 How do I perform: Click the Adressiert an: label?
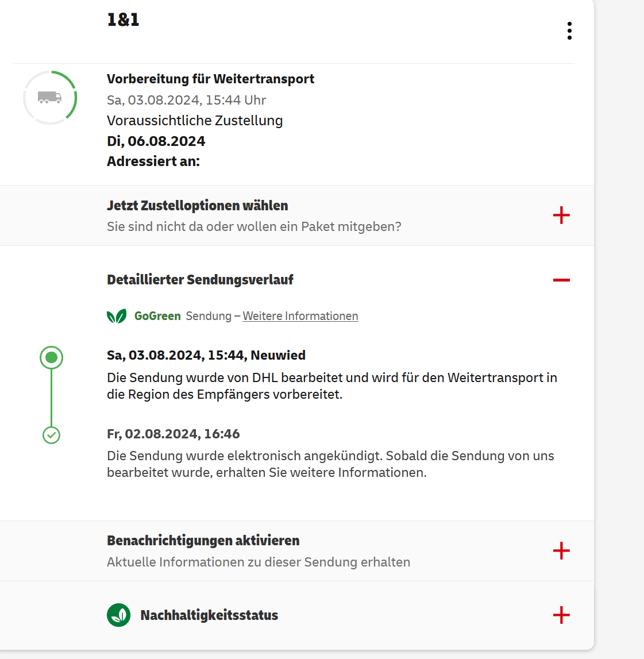coord(153,161)
